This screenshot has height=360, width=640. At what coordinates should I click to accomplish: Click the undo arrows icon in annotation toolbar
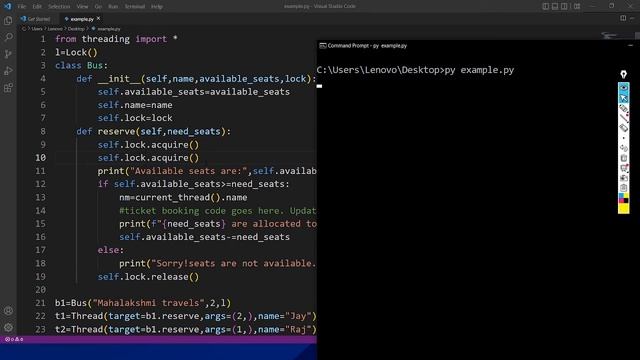(623, 148)
